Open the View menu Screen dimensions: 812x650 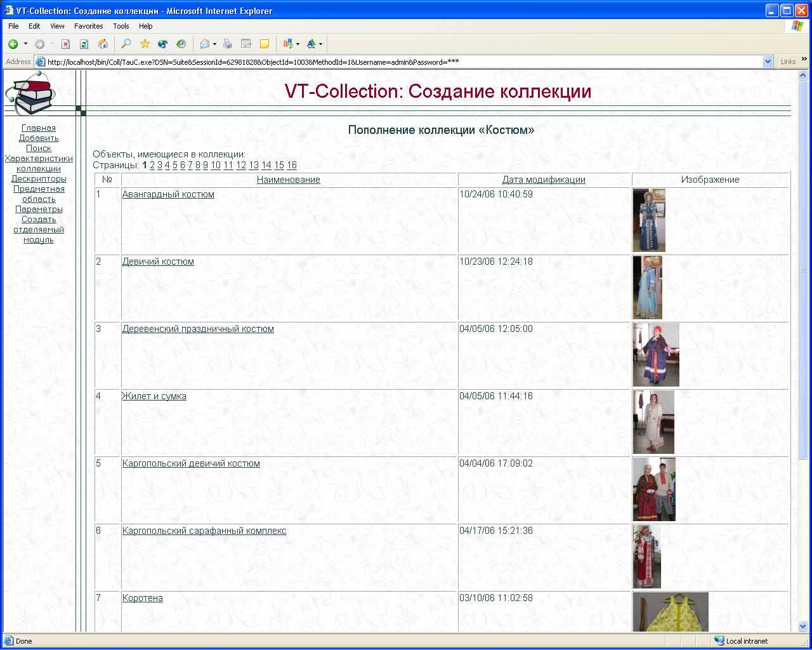[57, 26]
